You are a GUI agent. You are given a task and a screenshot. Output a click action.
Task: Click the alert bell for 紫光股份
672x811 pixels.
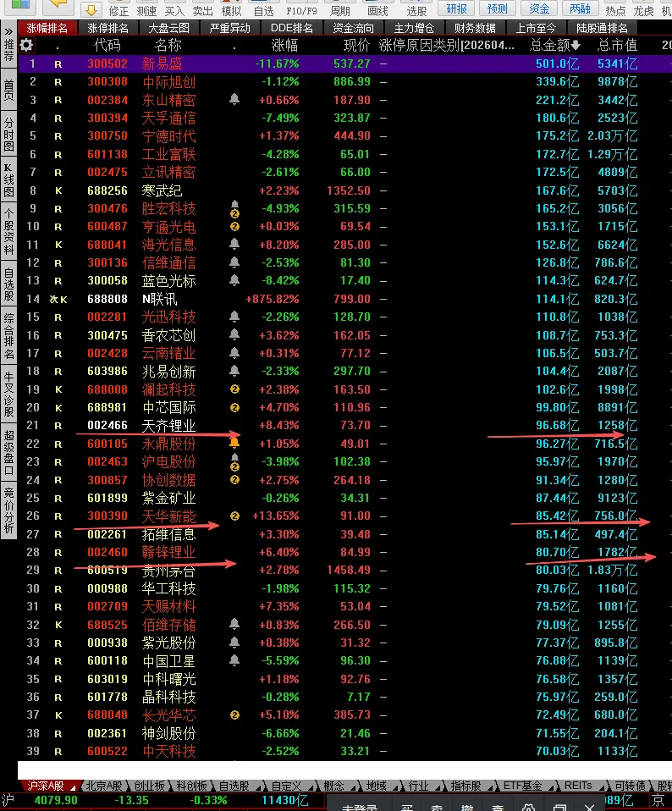pos(234,643)
